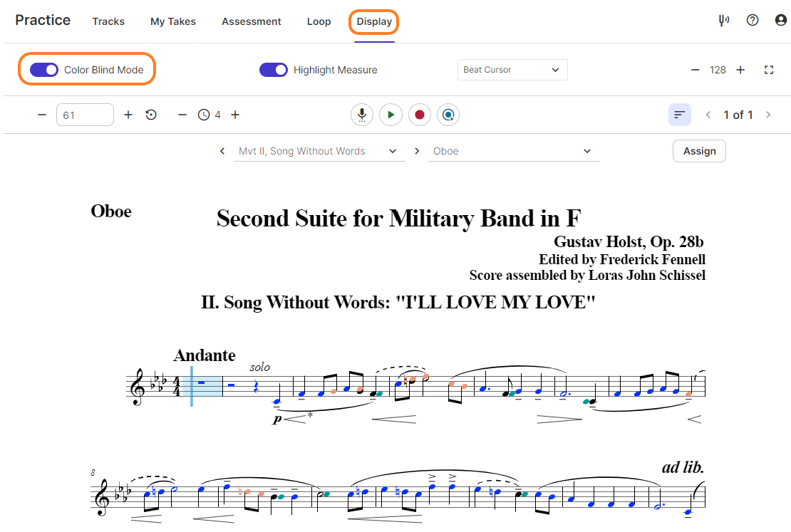Go to next movement with right chevron
Screen dimensions: 791x532
click(x=417, y=151)
